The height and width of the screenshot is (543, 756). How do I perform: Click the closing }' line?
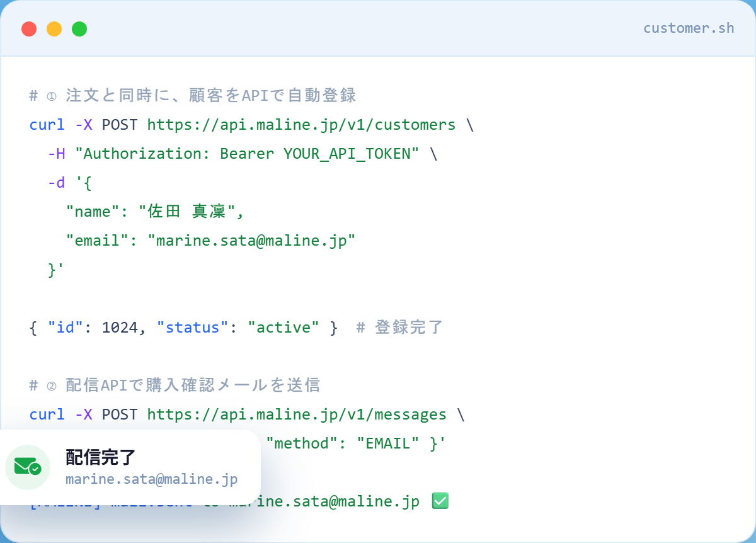[57, 270]
